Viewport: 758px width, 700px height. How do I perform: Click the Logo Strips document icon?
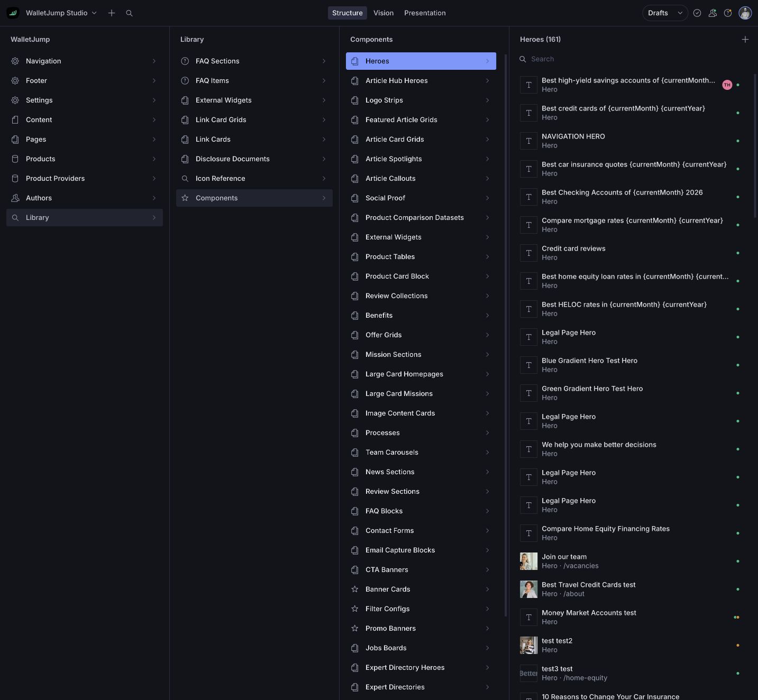tap(355, 100)
